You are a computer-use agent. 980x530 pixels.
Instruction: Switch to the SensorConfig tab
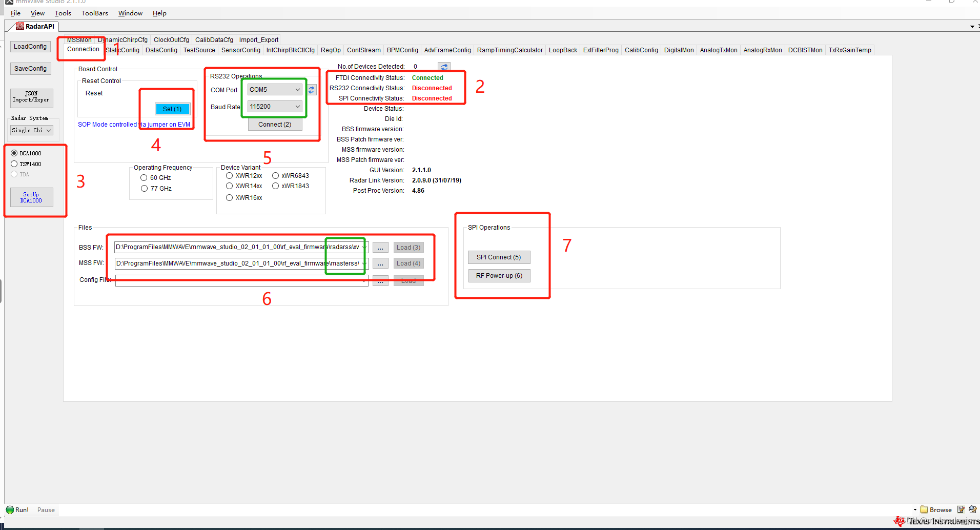click(241, 50)
